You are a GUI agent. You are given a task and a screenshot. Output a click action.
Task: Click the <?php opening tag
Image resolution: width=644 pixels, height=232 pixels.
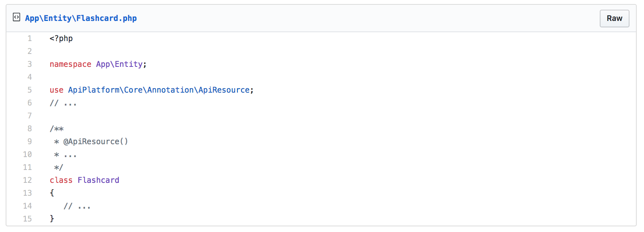click(61, 39)
